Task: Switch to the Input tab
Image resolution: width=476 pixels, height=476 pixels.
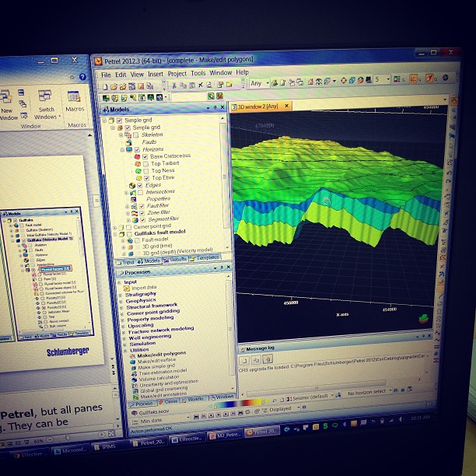Action: pyautogui.click(x=125, y=262)
